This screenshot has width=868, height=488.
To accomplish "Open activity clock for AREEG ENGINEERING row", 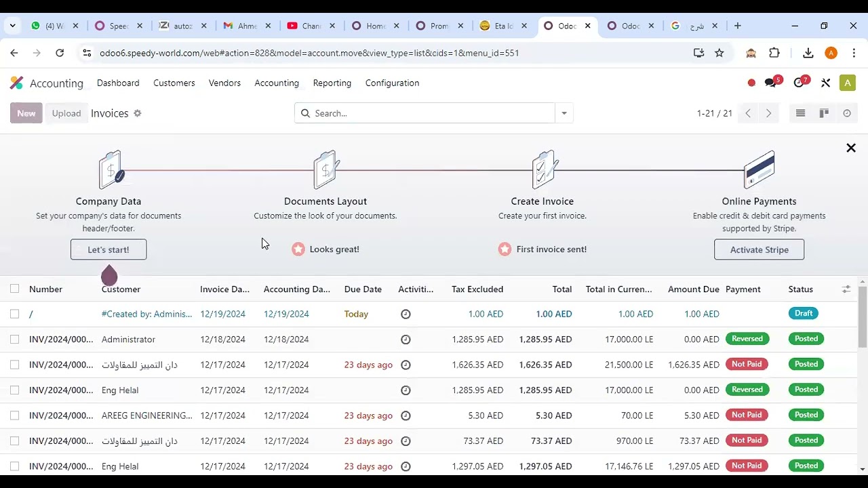I will tap(406, 415).
